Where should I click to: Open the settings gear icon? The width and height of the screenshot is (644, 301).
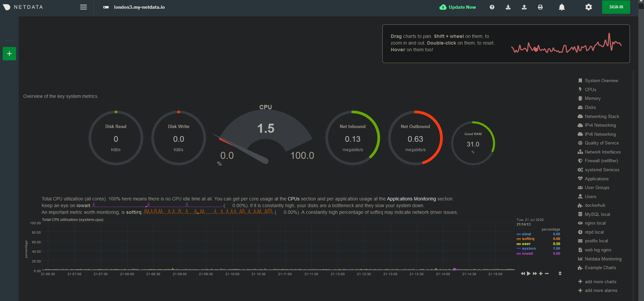589,7
